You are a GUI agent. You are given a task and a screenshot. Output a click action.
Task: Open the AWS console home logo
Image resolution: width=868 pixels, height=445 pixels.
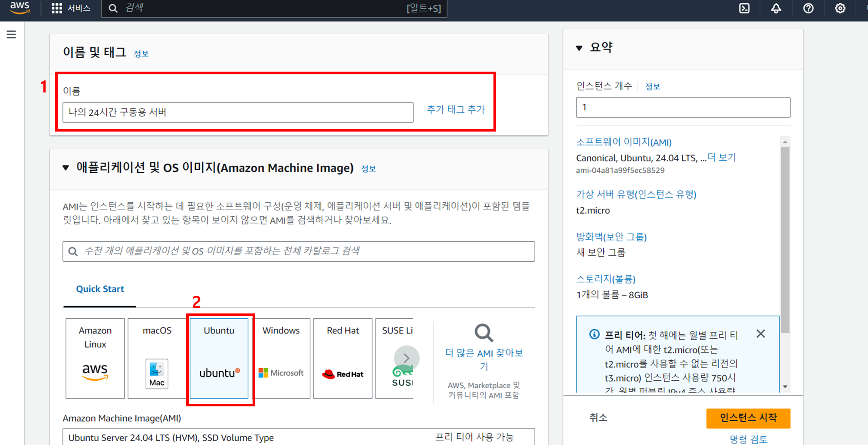20,8
